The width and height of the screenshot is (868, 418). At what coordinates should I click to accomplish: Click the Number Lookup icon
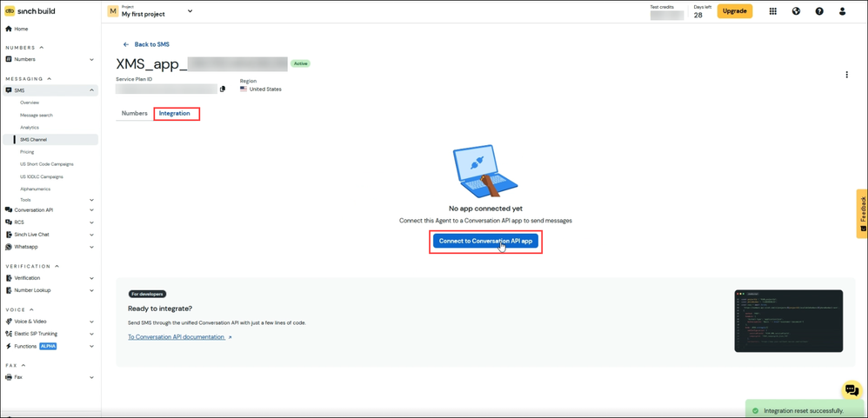click(9, 290)
